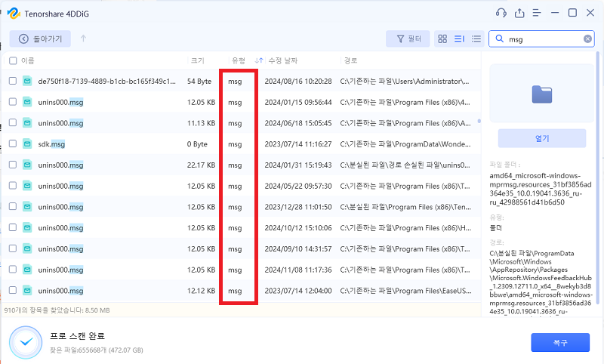Click the share/export icon in title bar

(519, 13)
